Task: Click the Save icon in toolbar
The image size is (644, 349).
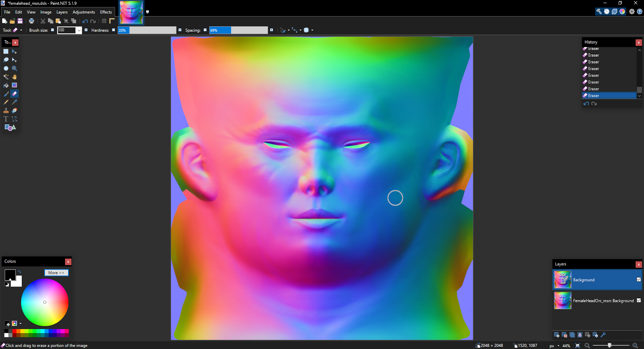Action: coord(20,21)
